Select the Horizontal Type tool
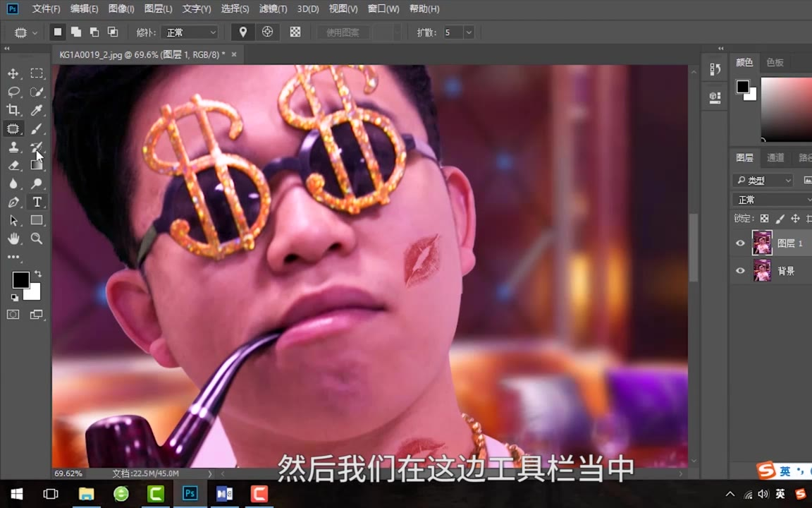The width and height of the screenshot is (812, 508). pos(37,202)
